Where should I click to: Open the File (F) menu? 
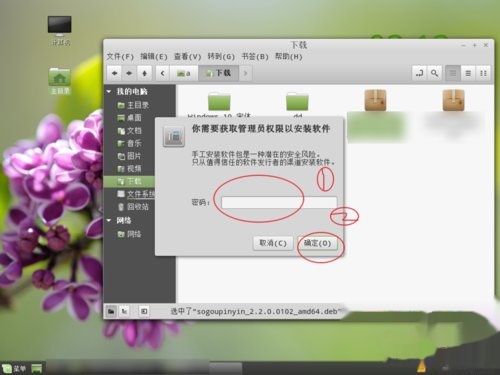[x=120, y=56]
